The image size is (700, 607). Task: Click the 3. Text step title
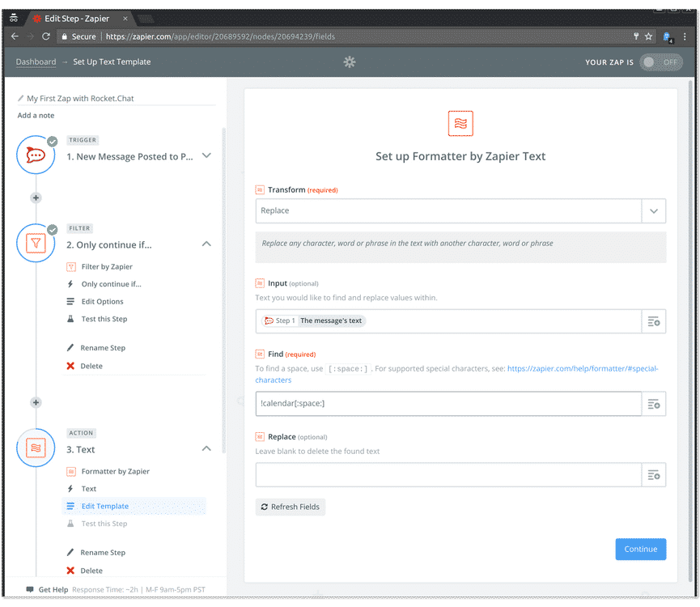(x=81, y=449)
